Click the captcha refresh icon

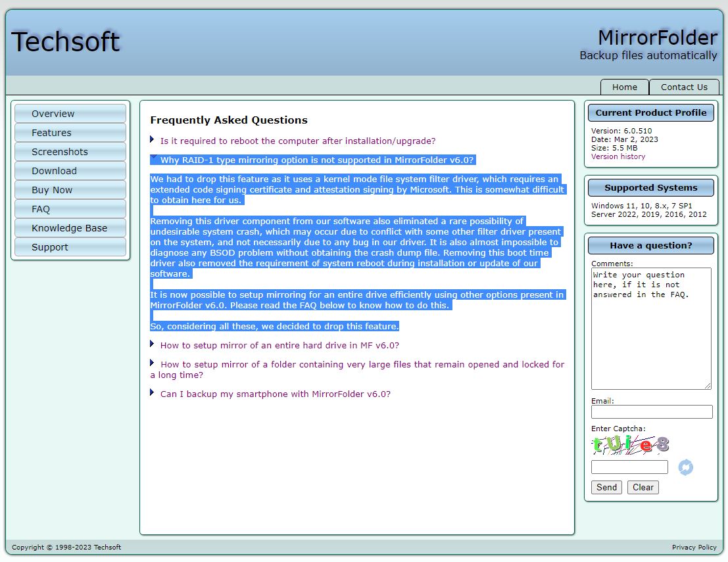pos(685,467)
